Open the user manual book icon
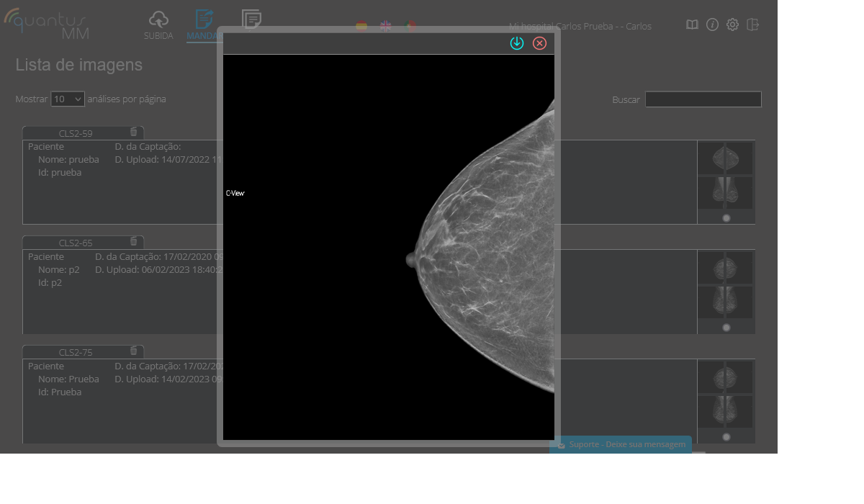The image size is (864, 504). 692,25
